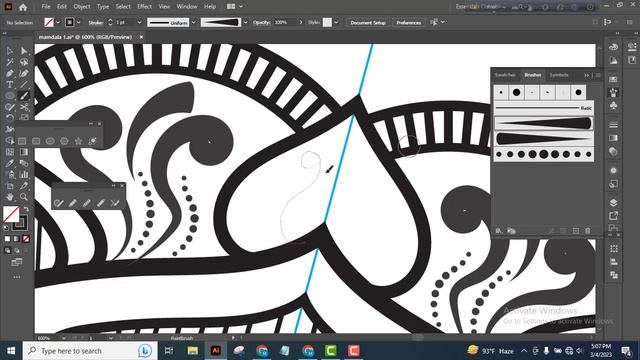This screenshot has width=640, height=360.
Task: Open the fill color dropdown in control bar
Action: pos(58,22)
